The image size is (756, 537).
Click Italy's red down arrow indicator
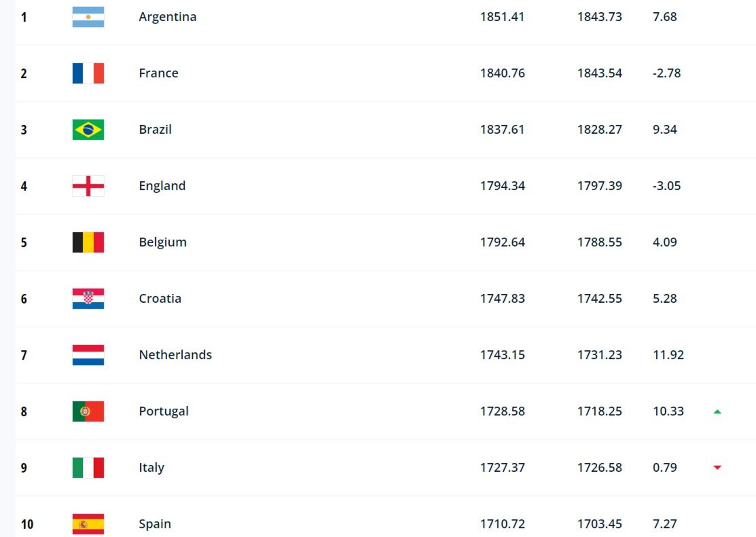(x=717, y=468)
